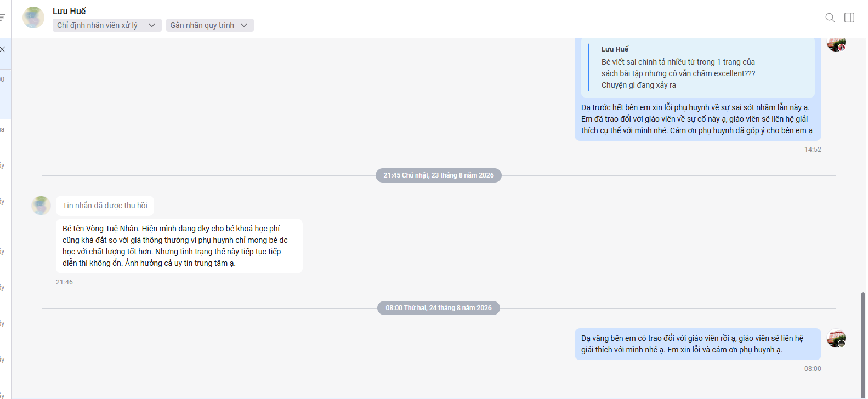Toggle the side panel layout icon

pyautogui.click(x=849, y=18)
